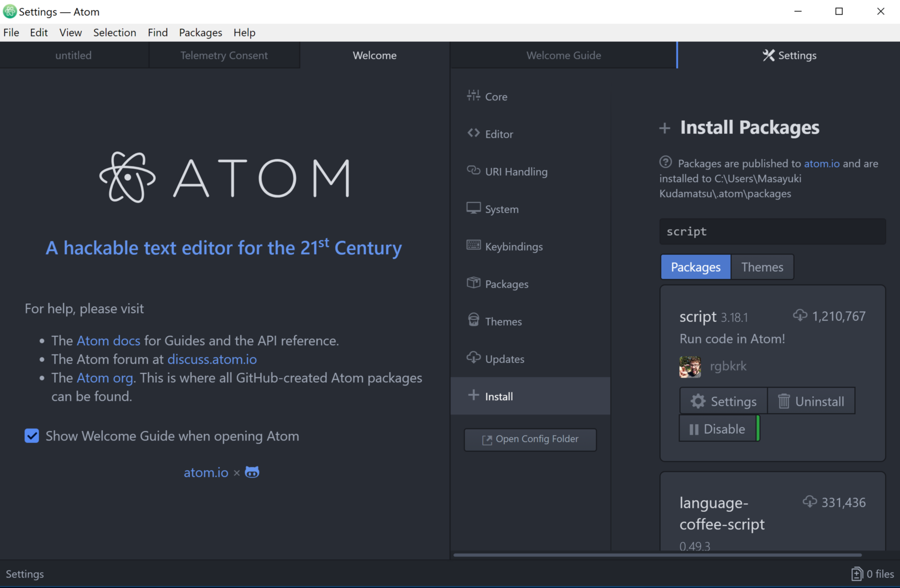Image resolution: width=900 pixels, height=588 pixels.
Task: Click the Open Config Folder button
Action: coord(530,439)
